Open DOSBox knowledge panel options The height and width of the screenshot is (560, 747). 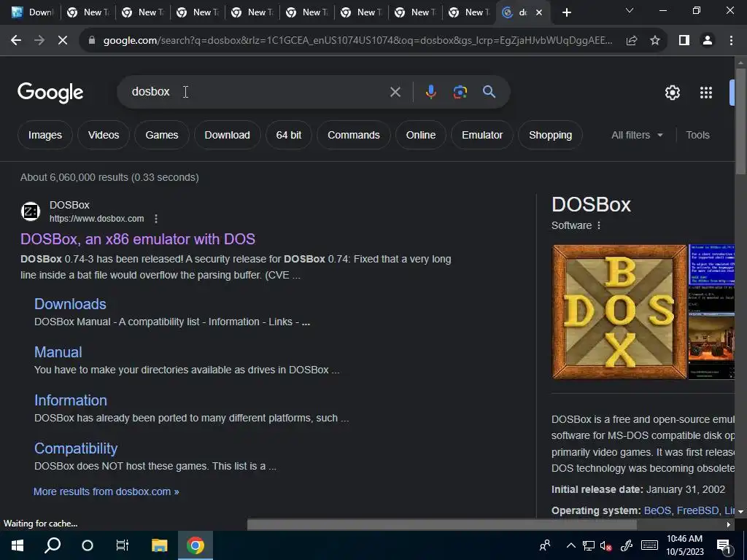[x=599, y=225]
